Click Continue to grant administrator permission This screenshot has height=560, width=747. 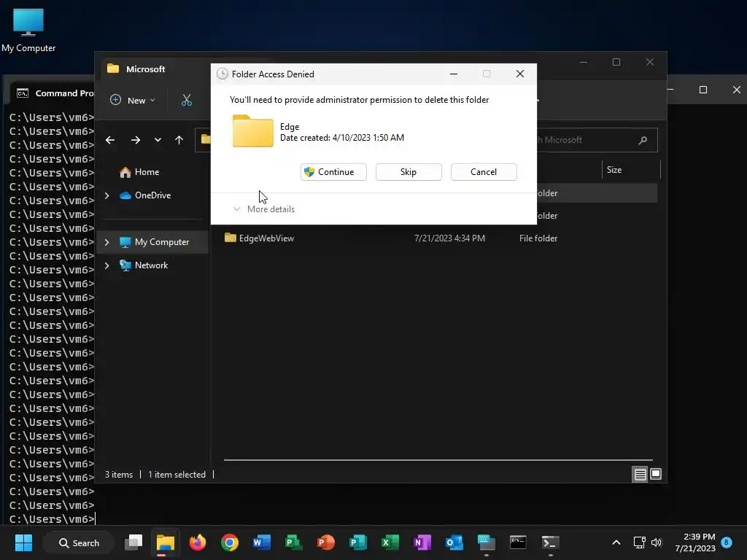point(333,172)
